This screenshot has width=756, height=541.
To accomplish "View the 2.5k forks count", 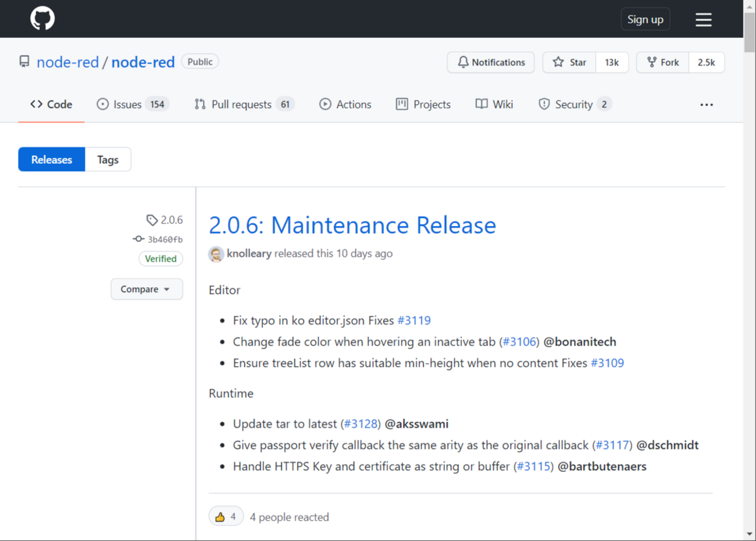I will pyautogui.click(x=707, y=62).
